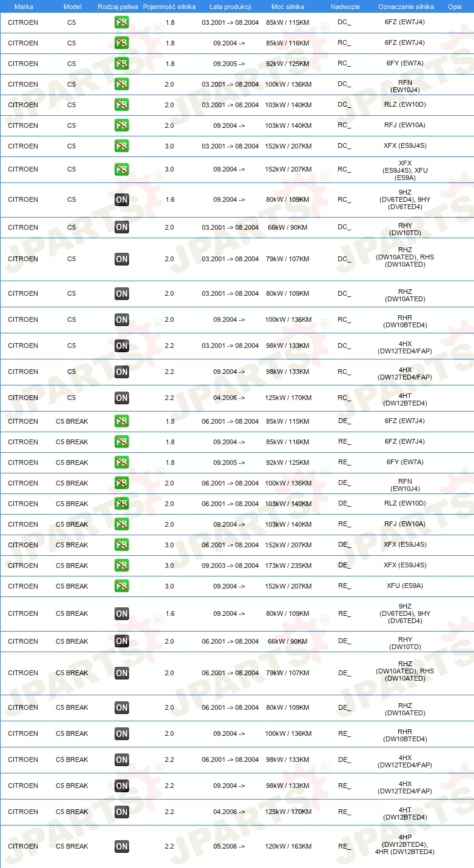Click the "Rodzaj paliwa" column header
This screenshot has height=868, width=474.
pyautogui.click(x=118, y=7)
